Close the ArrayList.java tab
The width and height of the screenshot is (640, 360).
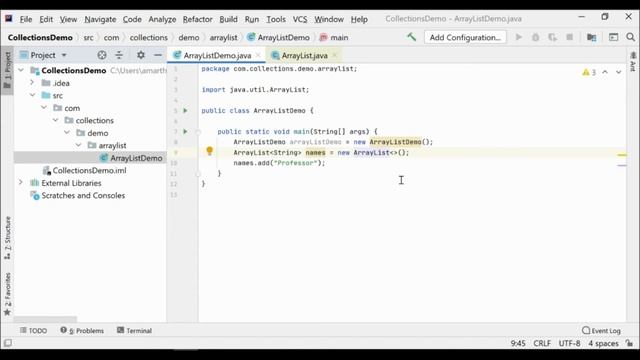[x=335, y=55]
